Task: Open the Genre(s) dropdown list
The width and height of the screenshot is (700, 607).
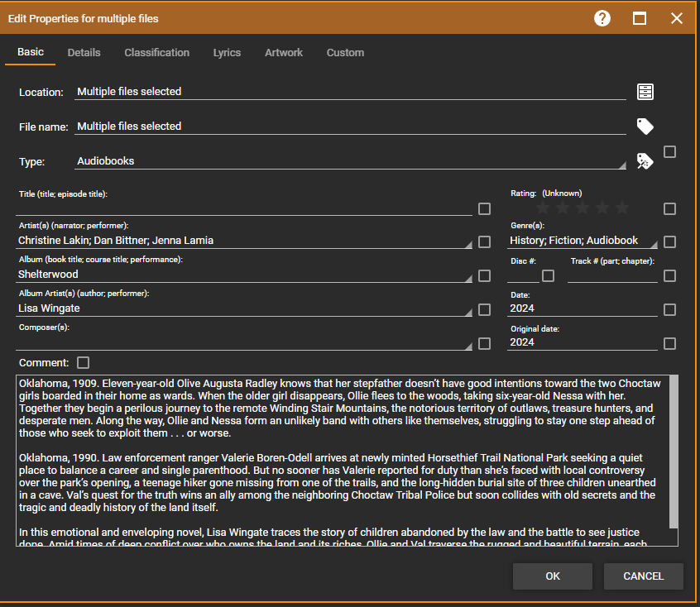Action: pos(653,244)
